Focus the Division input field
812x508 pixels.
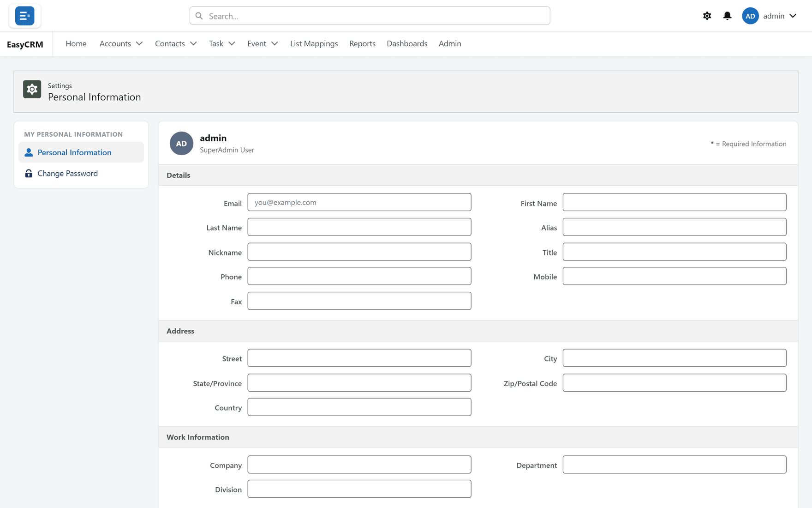coord(359,489)
